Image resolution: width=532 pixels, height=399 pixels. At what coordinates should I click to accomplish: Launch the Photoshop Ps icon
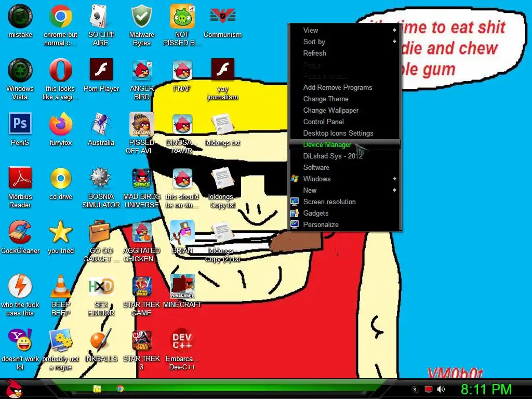(20, 124)
